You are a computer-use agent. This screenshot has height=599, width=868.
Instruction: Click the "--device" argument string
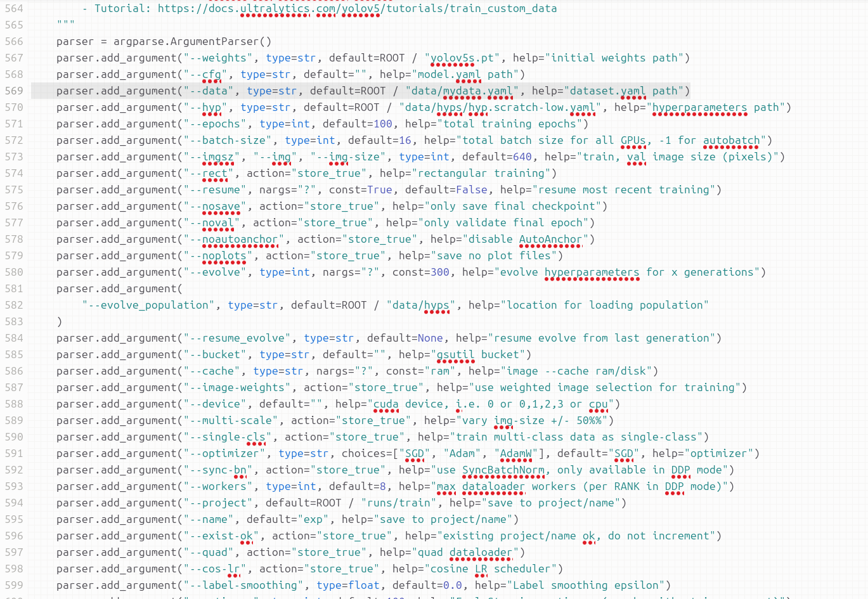point(215,404)
